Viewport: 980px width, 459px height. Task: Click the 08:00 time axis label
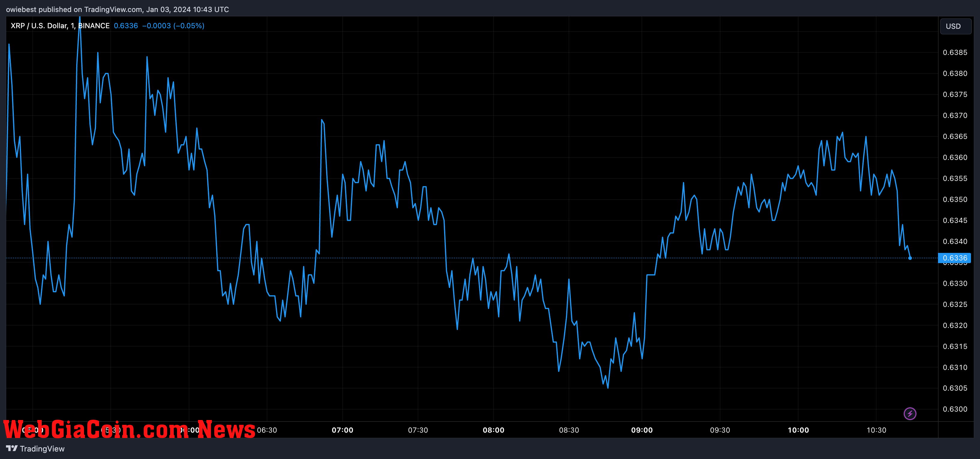tap(493, 430)
